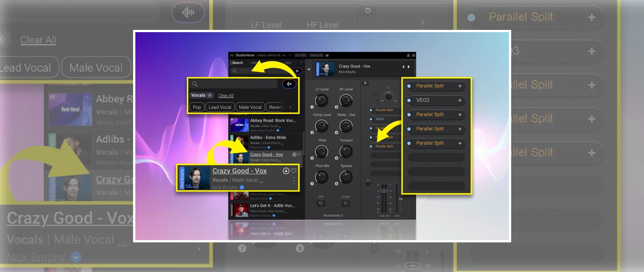Select the Lead Vocal tag in enlarged filter box

(220, 107)
